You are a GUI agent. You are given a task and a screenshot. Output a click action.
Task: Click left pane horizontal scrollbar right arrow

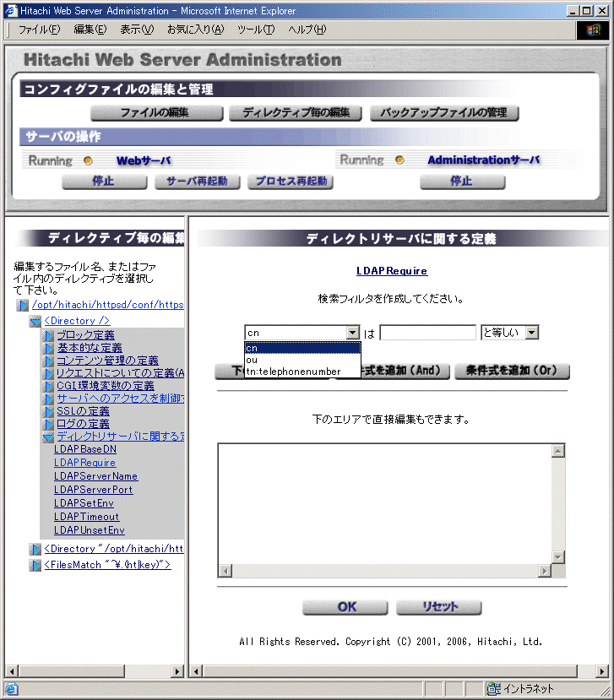[x=177, y=671]
